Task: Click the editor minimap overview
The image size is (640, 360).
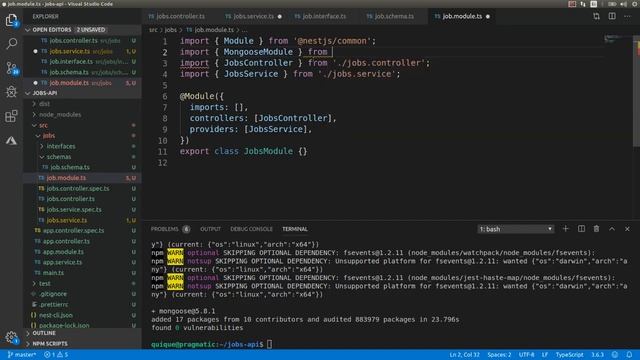Action: (x=618, y=39)
